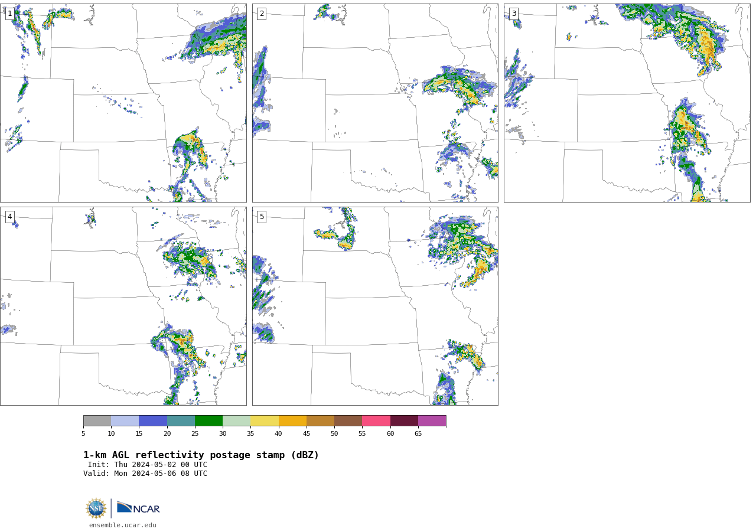756x532 pixels.
Task: Click the 35-40 dBZ yellow swatch
Action: click(x=265, y=421)
